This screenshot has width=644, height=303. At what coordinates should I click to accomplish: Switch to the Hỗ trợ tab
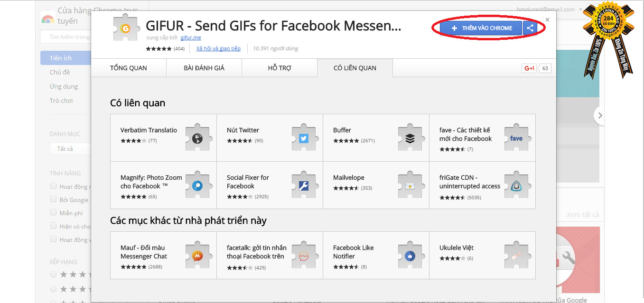point(280,68)
